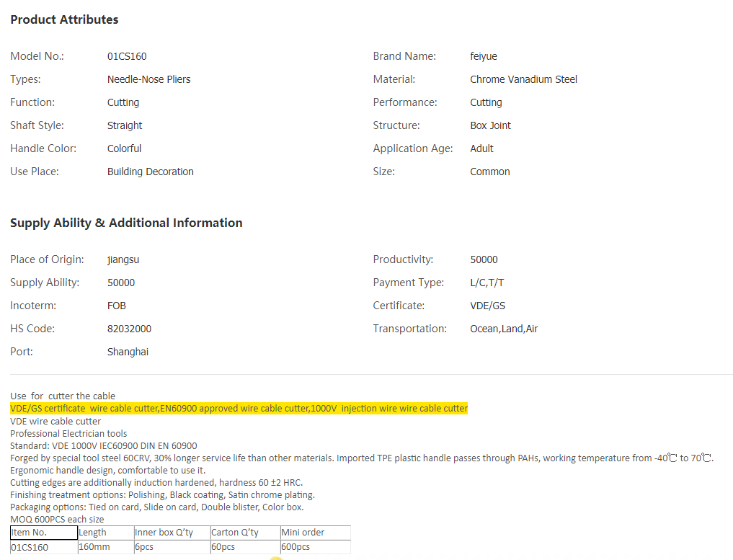Click the Chrome Vanadium Steel material value
This screenshot has width=733, height=560.
pyautogui.click(x=523, y=79)
